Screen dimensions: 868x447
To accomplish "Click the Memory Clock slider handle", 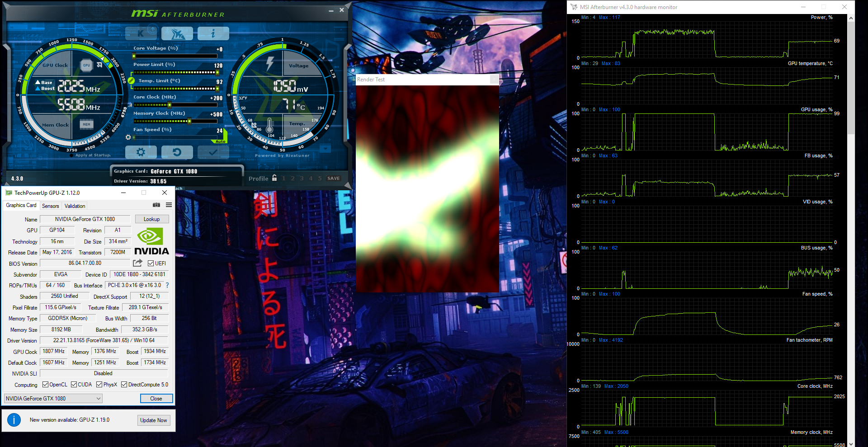I will coord(189,121).
